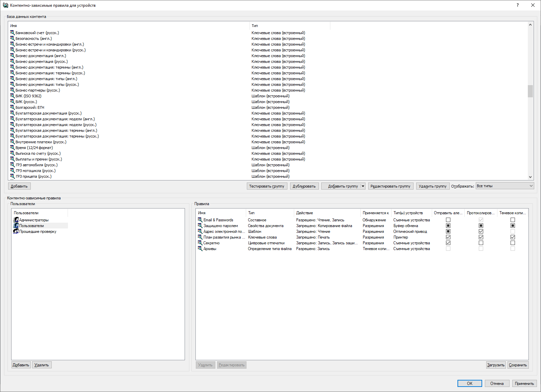Select the icon for rule Секретно
Screen dimensions: 541x392
coord(200,243)
